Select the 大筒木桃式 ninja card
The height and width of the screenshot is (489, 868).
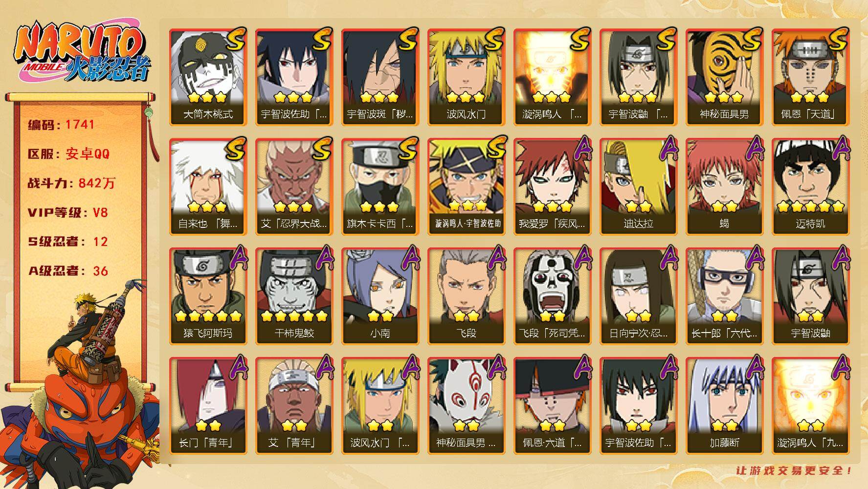(208, 77)
